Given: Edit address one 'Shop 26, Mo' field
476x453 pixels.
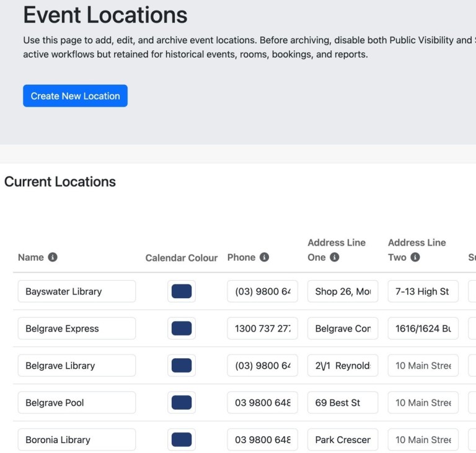Looking at the screenshot, I should (343, 291).
